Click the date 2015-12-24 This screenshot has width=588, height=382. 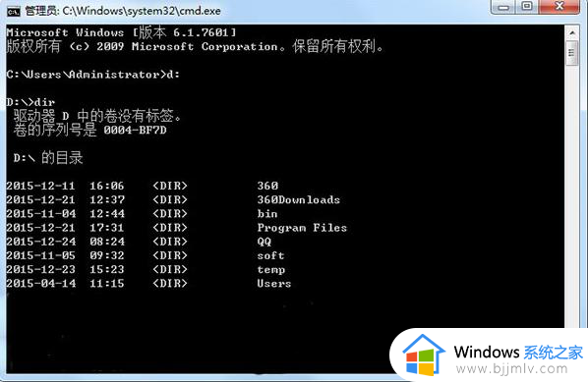41,242
